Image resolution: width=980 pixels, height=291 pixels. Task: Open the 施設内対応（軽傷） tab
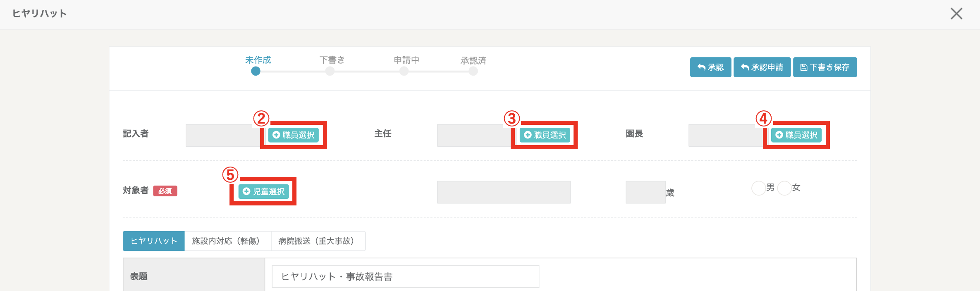tap(227, 241)
